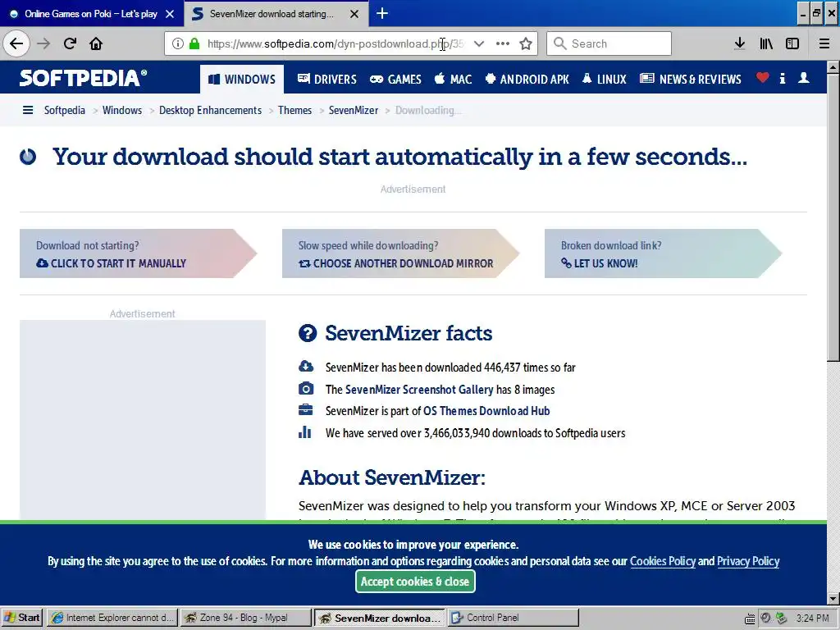
Task: Click the info 'i' icon in header
Action: [x=783, y=79]
